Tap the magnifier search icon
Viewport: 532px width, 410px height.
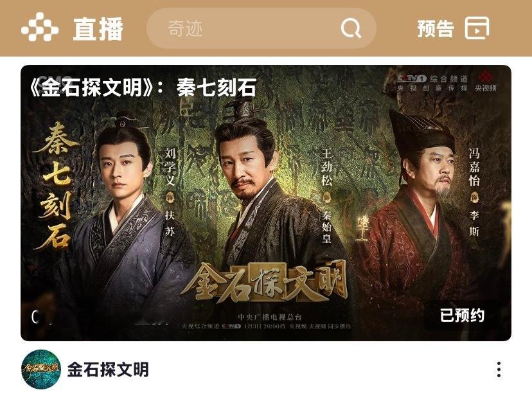350,28
